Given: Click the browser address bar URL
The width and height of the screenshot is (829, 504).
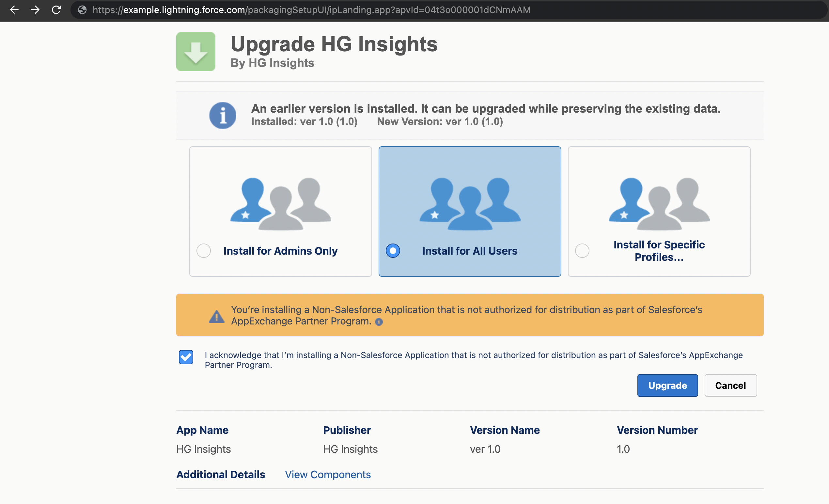Looking at the screenshot, I should coord(312,10).
